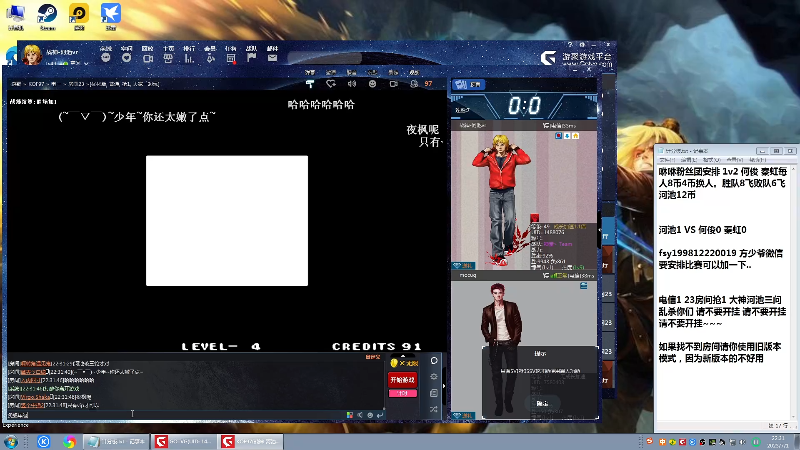The height and width of the screenshot is (450, 800).
Task: Open fifth menu in Notepad menu bar
Action: pos(758,160)
